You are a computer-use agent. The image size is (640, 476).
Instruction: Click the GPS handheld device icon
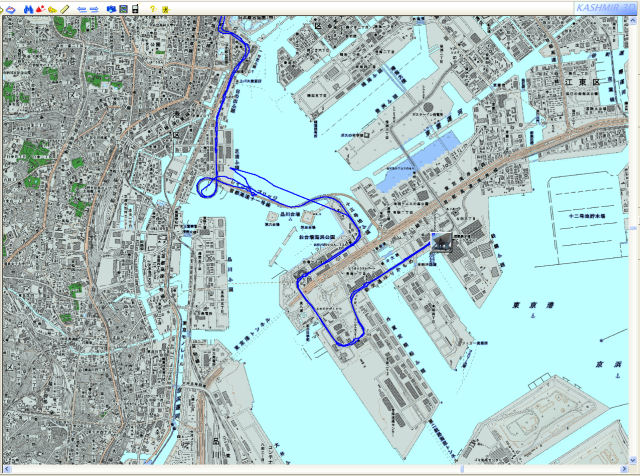click(x=134, y=8)
